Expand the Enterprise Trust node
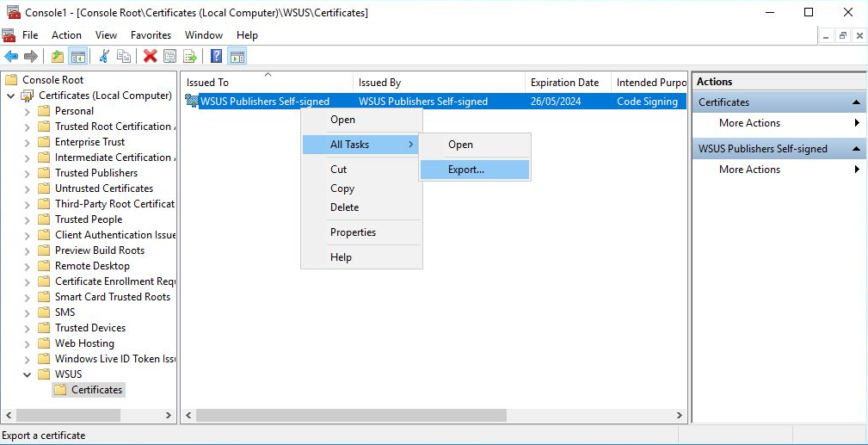 tap(28, 142)
